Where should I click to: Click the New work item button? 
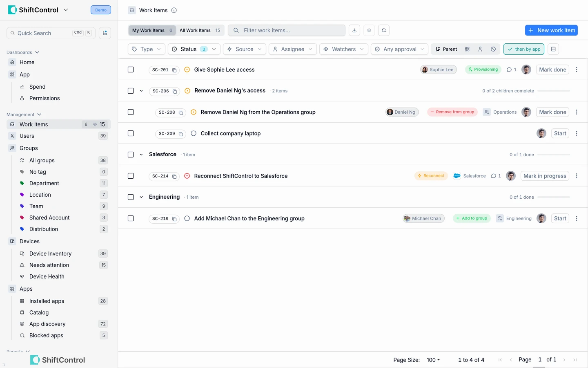551,30
